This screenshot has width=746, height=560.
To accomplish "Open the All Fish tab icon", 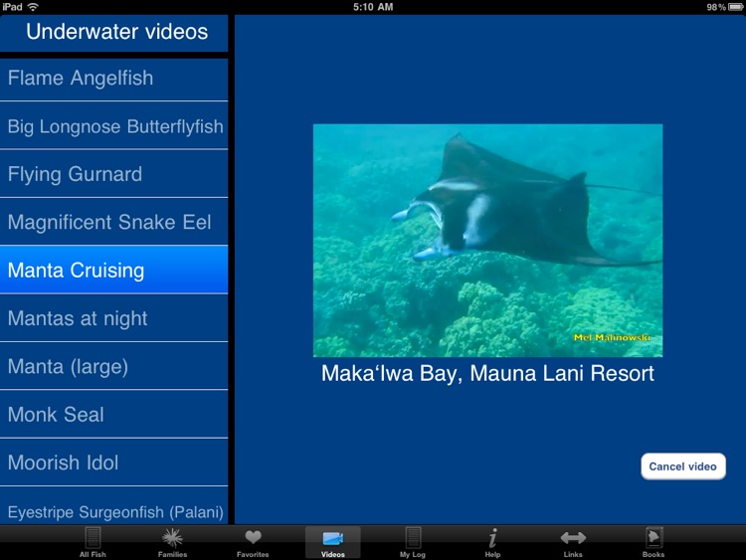I will pos(93,542).
